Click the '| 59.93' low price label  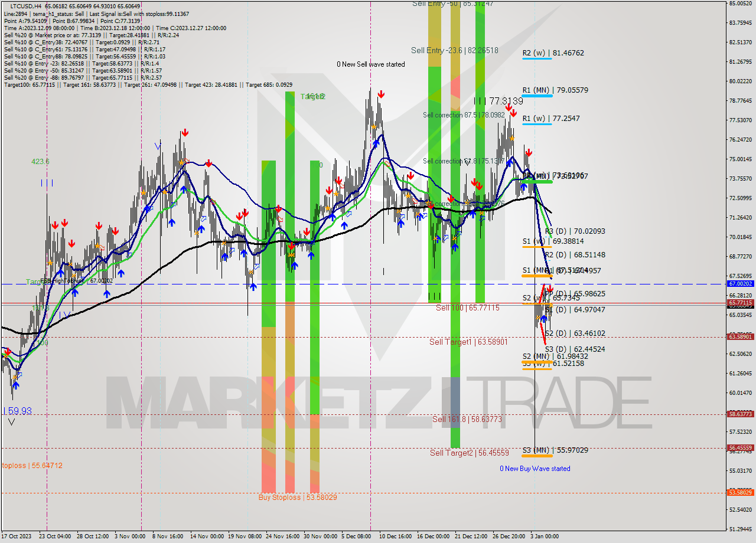click(18, 411)
